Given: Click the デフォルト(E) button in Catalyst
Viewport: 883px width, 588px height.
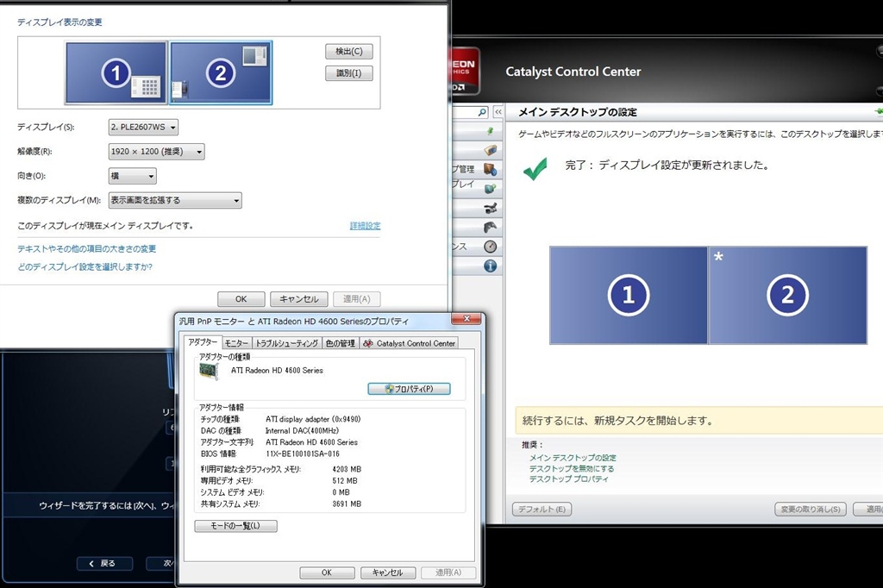Looking at the screenshot, I should pyautogui.click(x=542, y=510).
